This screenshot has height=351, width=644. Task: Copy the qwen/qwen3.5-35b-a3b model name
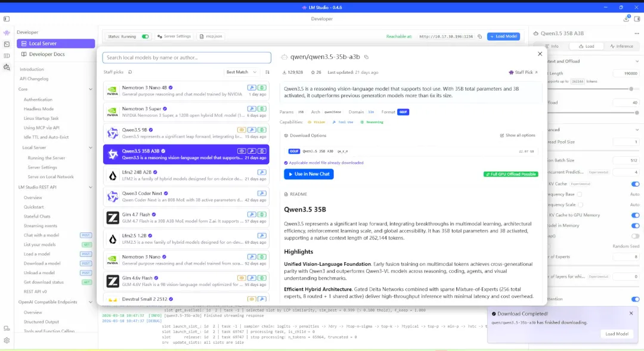point(366,57)
